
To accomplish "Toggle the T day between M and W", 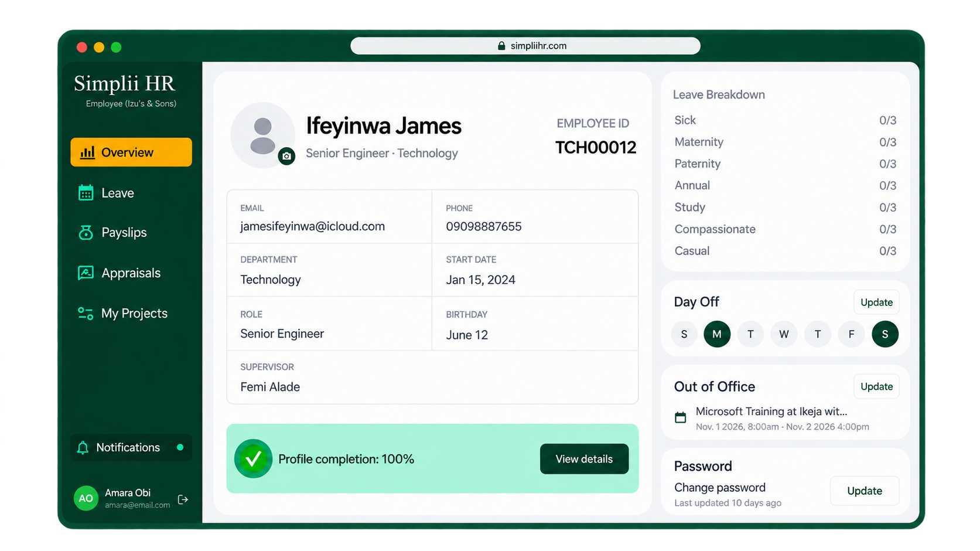I will (750, 334).
